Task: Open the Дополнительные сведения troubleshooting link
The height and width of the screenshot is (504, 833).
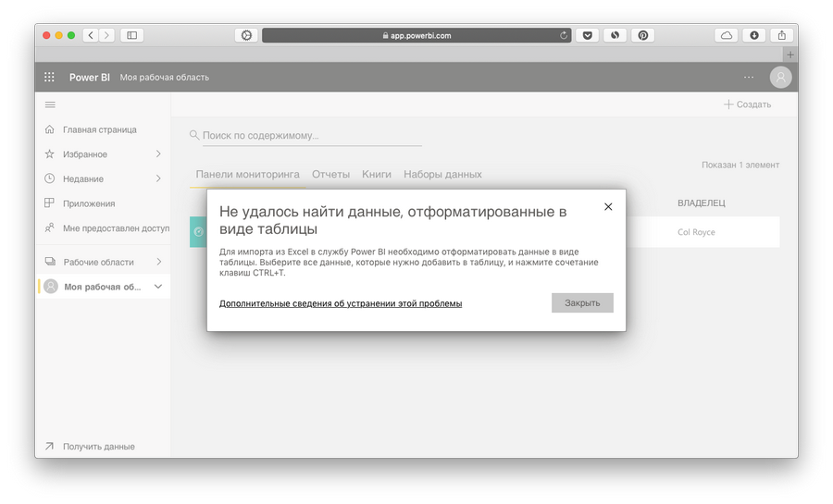Action: coord(341,303)
